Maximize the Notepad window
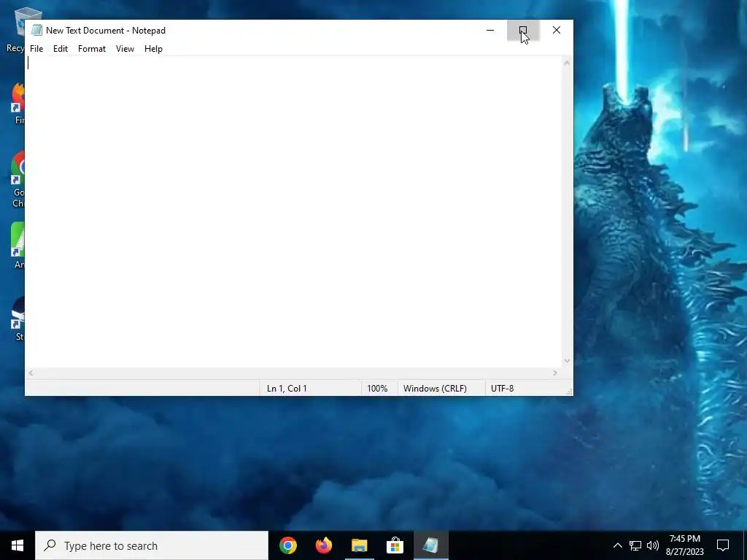Viewport: 747px width, 560px height. (523, 30)
